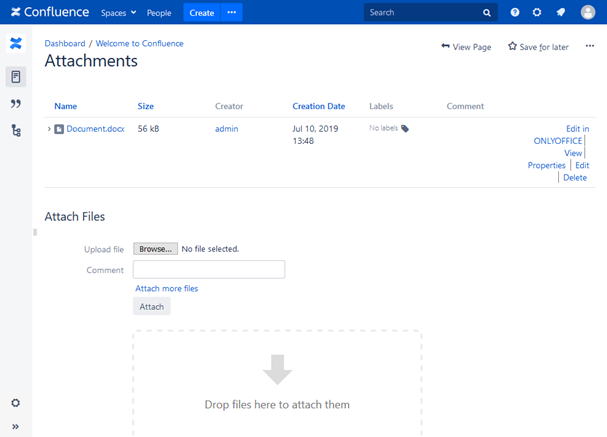Expand the sidebar with double chevron
The height and width of the screenshot is (437, 607).
pyautogui.click(x=15, y=427)
